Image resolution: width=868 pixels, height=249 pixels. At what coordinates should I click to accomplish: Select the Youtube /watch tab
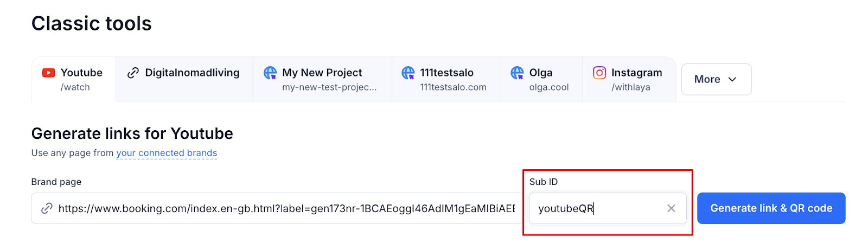(x=73, y=79)
